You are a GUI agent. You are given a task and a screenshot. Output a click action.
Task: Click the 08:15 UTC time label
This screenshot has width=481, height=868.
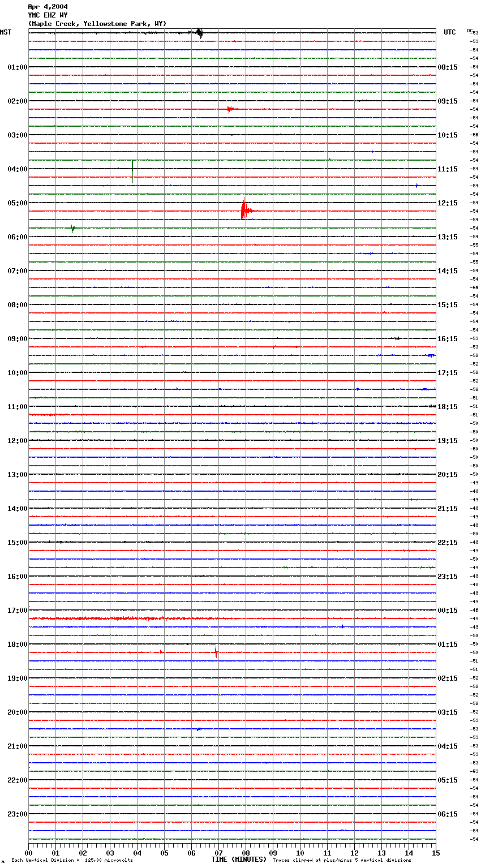[448, 67]
